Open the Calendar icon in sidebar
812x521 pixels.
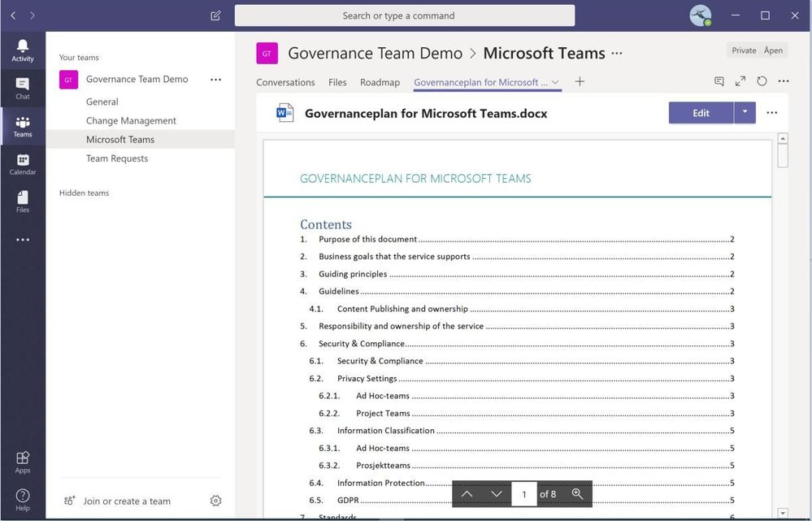pyautogui.click(x=22, y=163)
